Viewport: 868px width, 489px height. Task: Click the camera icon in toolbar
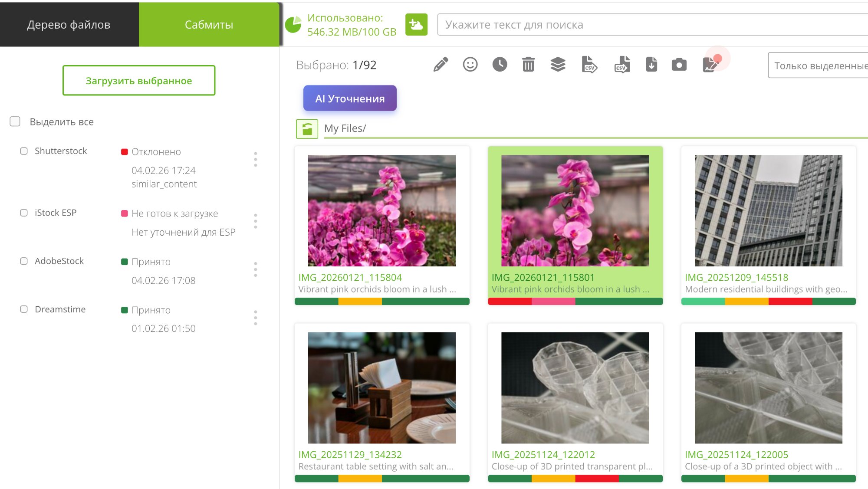679,65
